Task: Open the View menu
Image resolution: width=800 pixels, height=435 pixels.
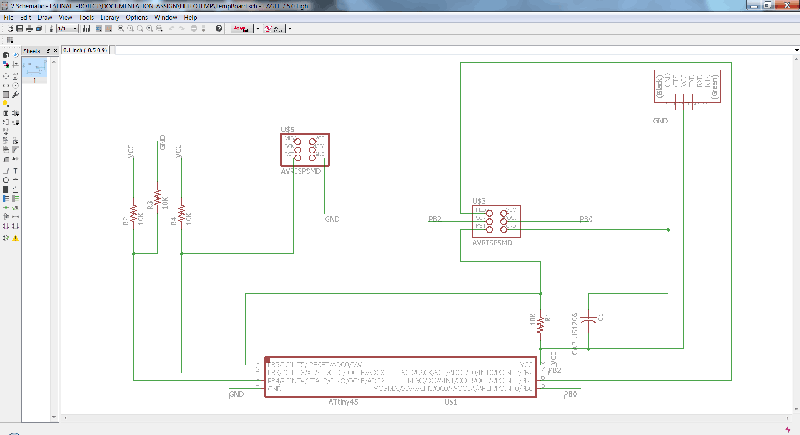Action: tap(65, 17)
